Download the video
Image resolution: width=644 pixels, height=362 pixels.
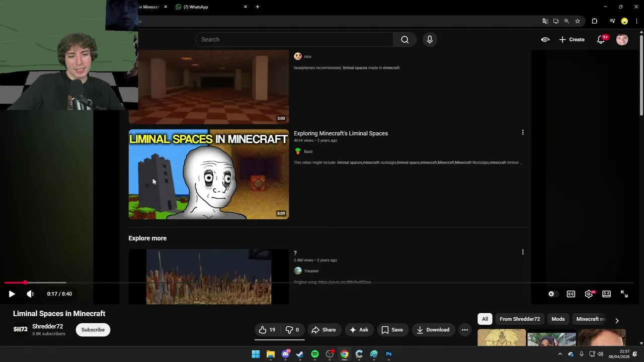click(433, 330)
